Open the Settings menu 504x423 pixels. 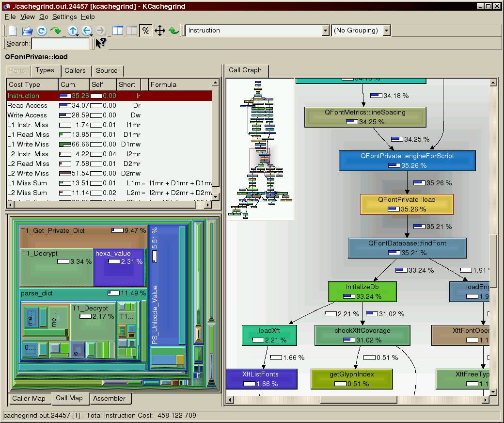[64, 16]
